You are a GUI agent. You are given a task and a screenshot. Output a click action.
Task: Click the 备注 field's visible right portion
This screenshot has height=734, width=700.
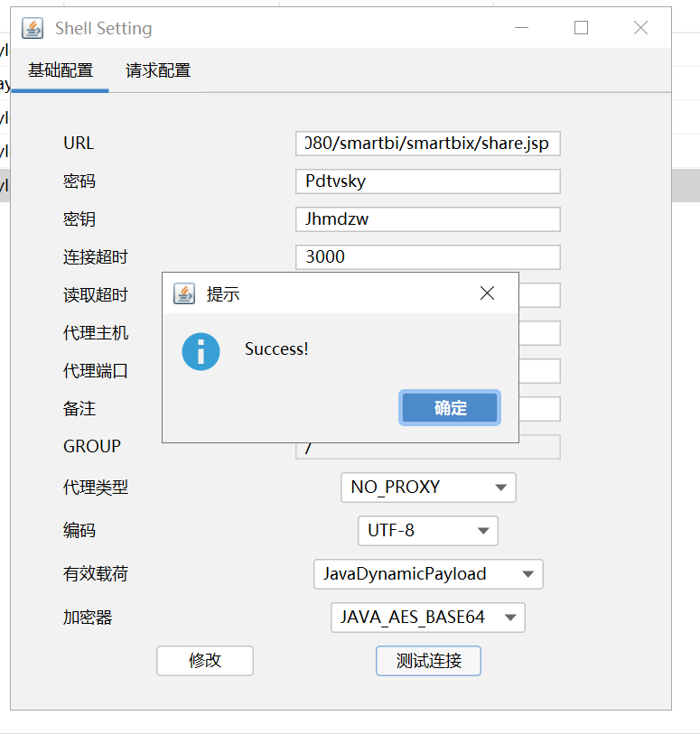(x=540, y=409)
